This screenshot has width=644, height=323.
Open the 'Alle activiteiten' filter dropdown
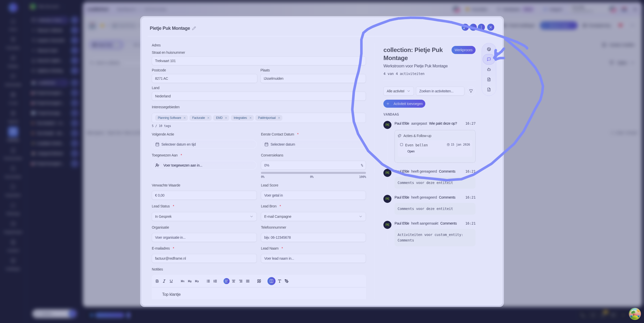[x=398, y=91]
